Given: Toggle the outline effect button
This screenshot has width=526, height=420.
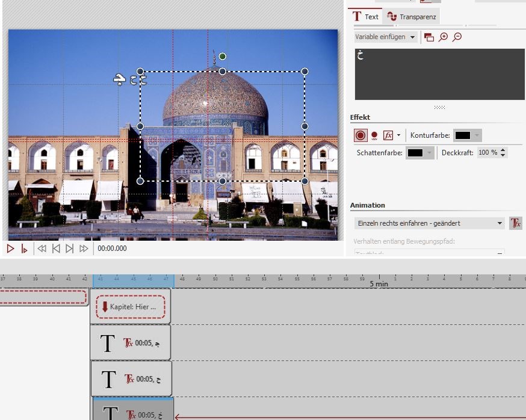Looking at the screenshot, I should click(x=360, y=135).
